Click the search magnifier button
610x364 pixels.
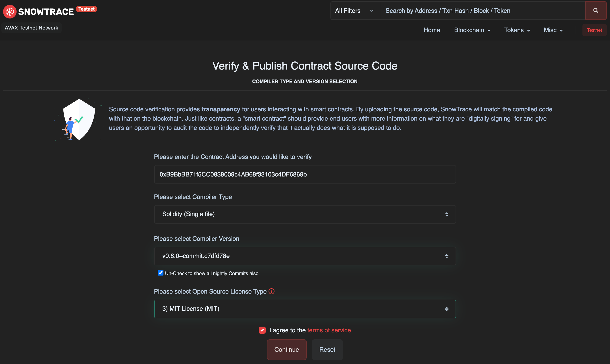595,11
